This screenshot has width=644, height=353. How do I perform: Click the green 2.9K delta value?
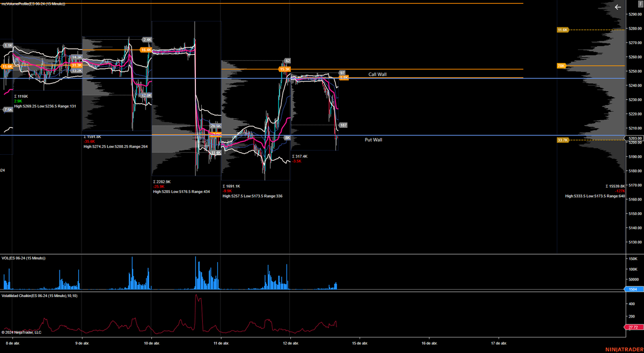tap(18, 102)
